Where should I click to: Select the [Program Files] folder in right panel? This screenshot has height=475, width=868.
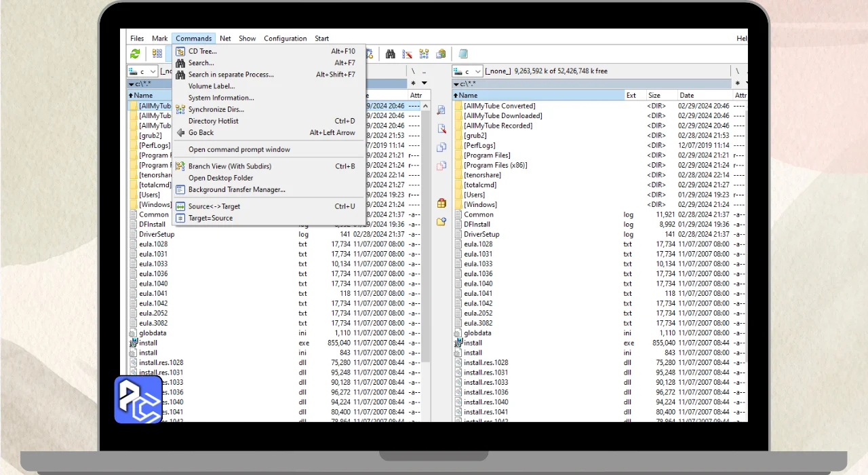click(x=487, y=155)
